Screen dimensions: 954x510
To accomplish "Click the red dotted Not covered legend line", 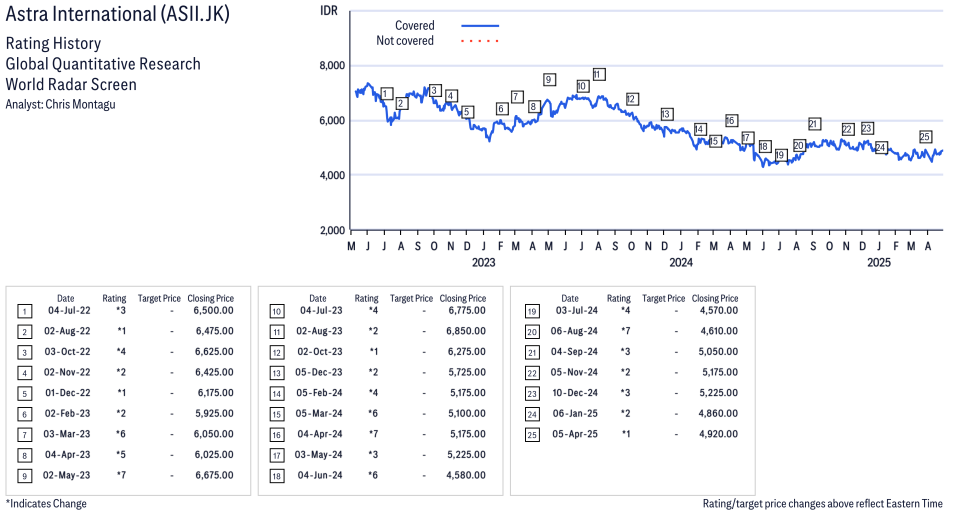I will (480, 41).
